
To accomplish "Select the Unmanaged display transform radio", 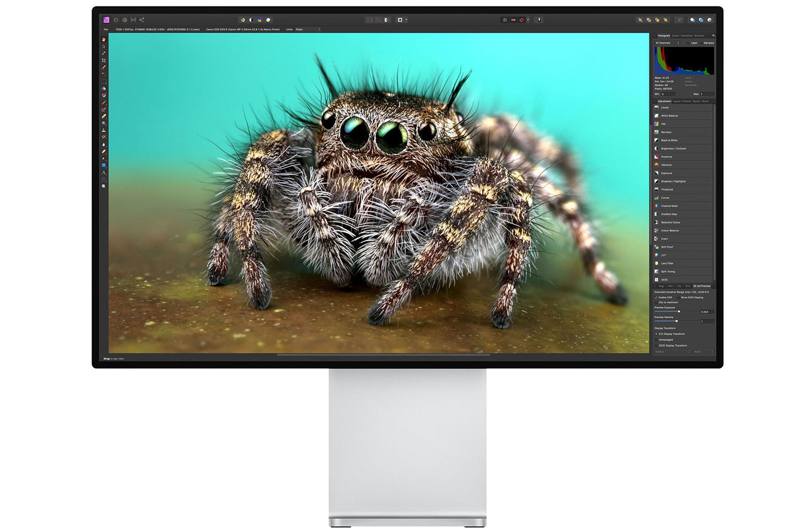I will (x=657, y=340).
